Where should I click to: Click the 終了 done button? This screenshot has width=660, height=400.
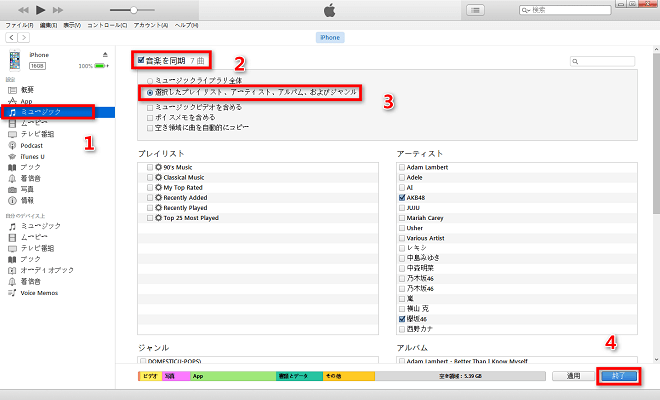[619, 376]
